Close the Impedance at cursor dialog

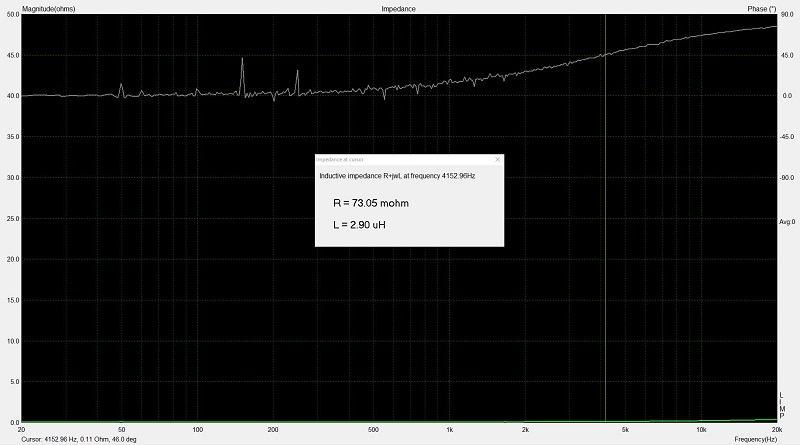496,160
